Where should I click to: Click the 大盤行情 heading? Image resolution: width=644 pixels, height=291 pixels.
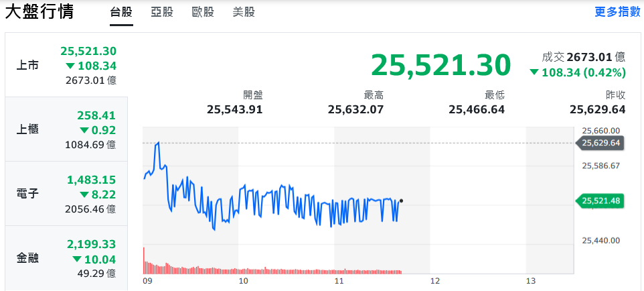click(39, 12)
